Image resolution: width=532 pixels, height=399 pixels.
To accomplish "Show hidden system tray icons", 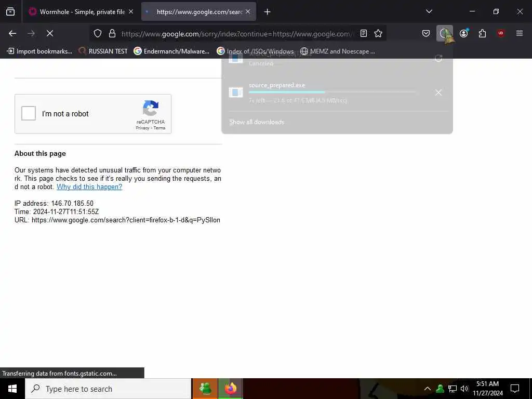I will (x=428, y=389).
